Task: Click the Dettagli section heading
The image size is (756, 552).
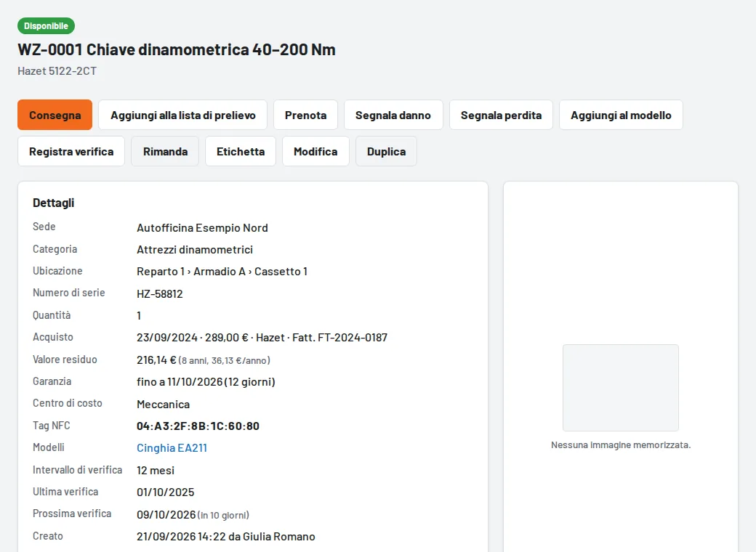Action: 54,203
